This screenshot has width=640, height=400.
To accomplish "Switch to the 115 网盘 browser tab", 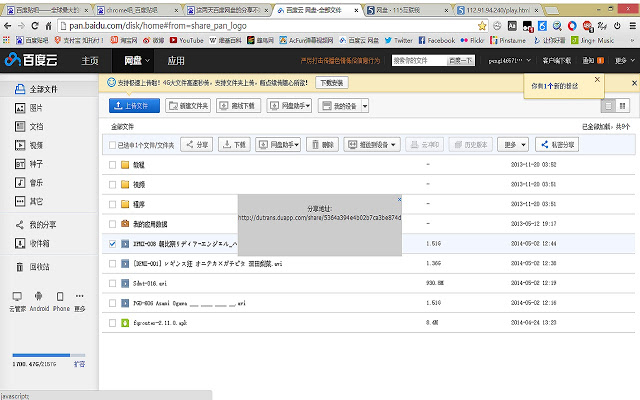I will (406, 10).
